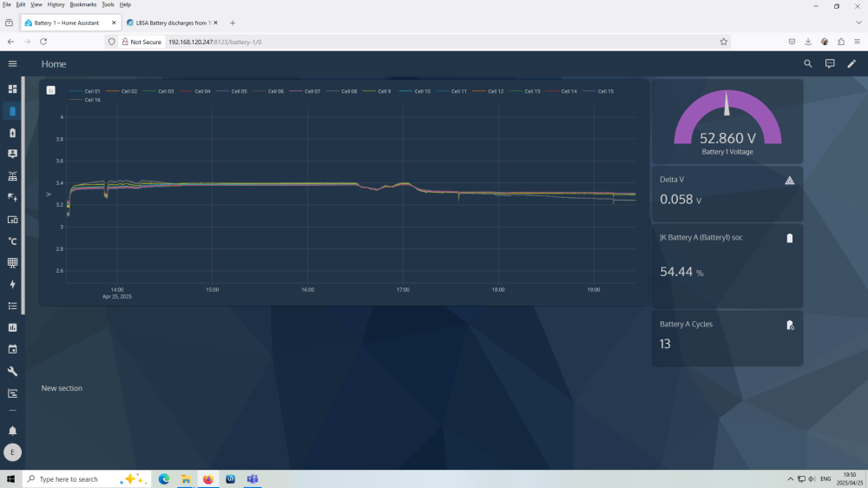
Task: Click the Battery A Cycles card
Action: (x=727, y=338)
